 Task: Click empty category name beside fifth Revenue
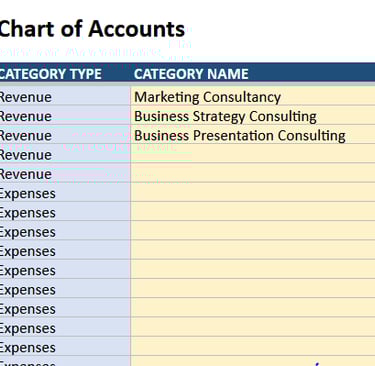[253, 174]
